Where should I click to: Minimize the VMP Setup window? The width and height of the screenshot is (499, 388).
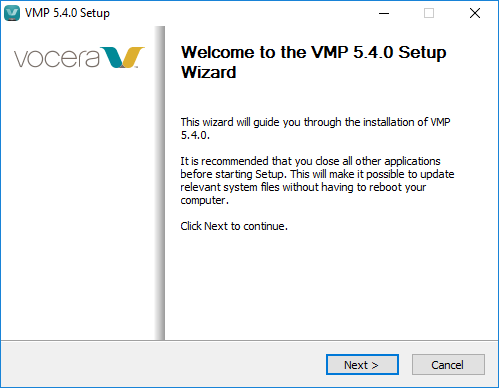coord(384,13)
